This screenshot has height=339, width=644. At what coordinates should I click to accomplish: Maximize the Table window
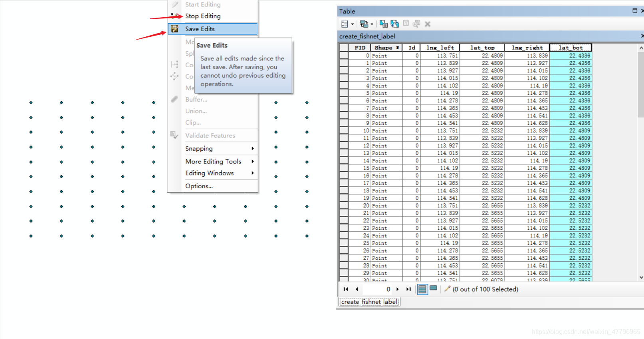tap(635, 11)
